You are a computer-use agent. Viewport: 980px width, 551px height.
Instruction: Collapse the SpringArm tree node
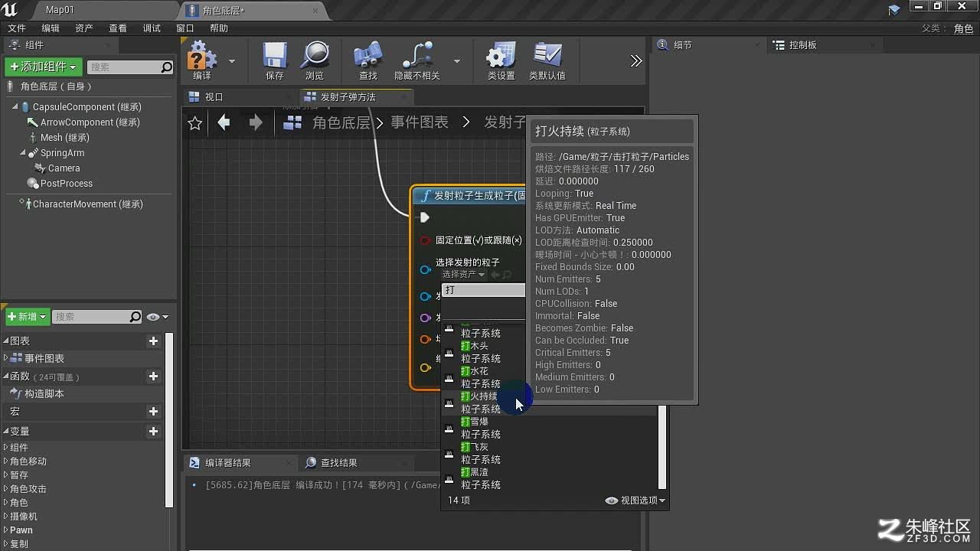23,152
